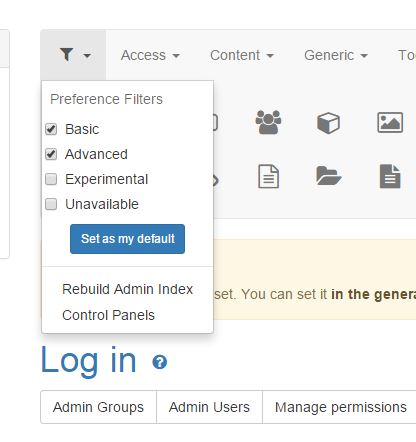Open the Admin Groups button
The height and width of the screenshot is (442, 416).
coord(98,407)
